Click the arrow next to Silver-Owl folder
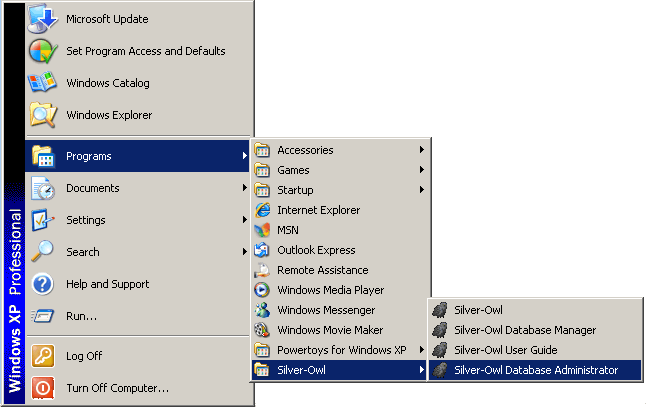The image size is (646, 407). [422, 370]
